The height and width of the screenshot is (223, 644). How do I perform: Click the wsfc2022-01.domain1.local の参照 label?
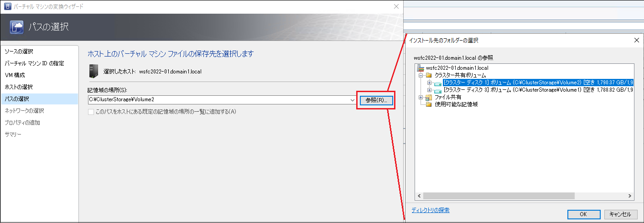point(453,58)
